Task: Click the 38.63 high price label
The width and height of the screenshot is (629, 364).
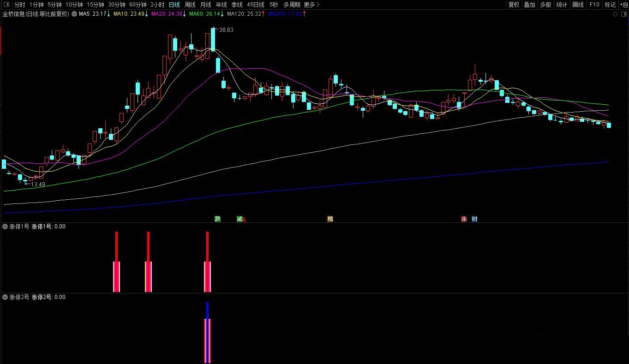Action: coord(226,30)
